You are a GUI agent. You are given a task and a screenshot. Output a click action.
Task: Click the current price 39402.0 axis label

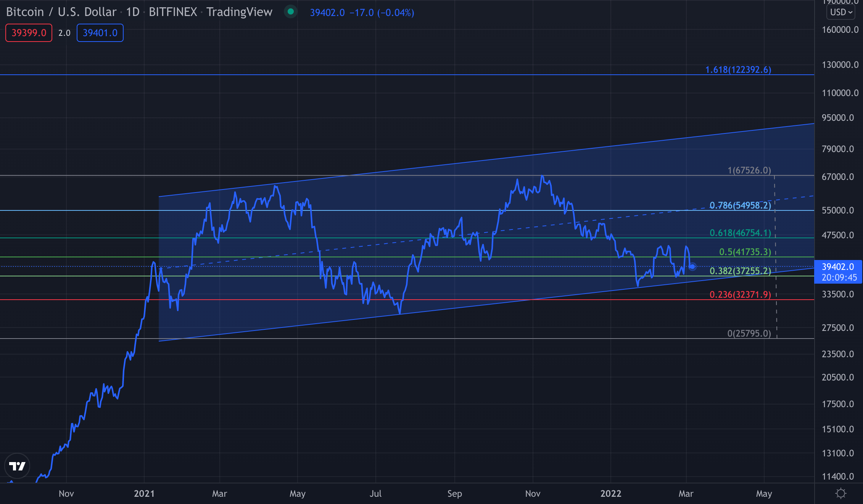(x=838, y=267)
